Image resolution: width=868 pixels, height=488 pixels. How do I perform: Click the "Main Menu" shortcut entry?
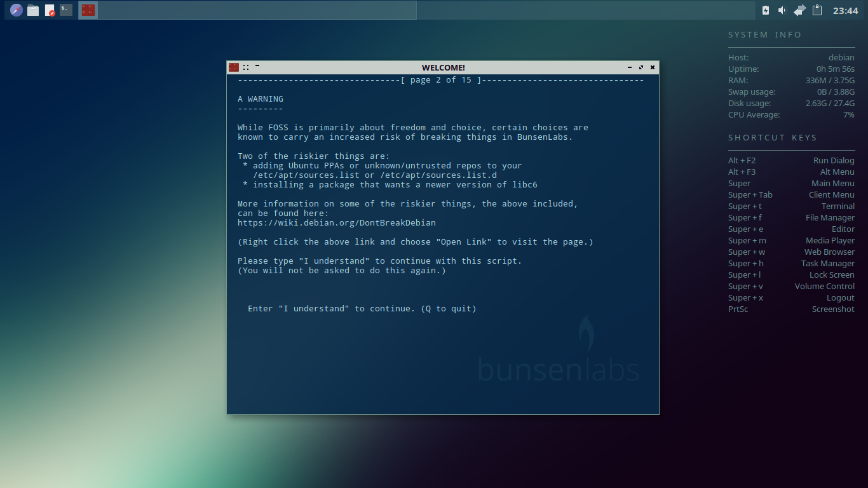[833, 184]
